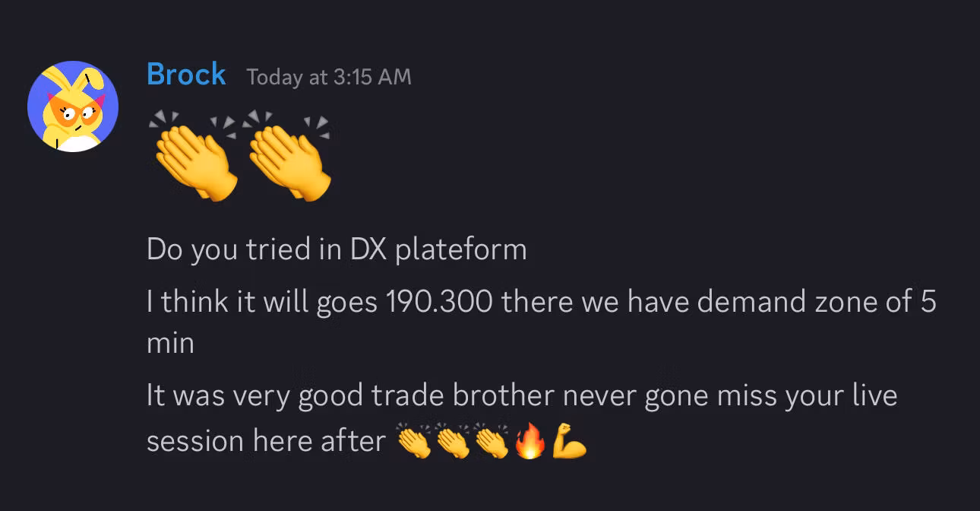980x511 pixels.
Task: Click the fire emoji in the last message
Action: click(x=530, y=441)
